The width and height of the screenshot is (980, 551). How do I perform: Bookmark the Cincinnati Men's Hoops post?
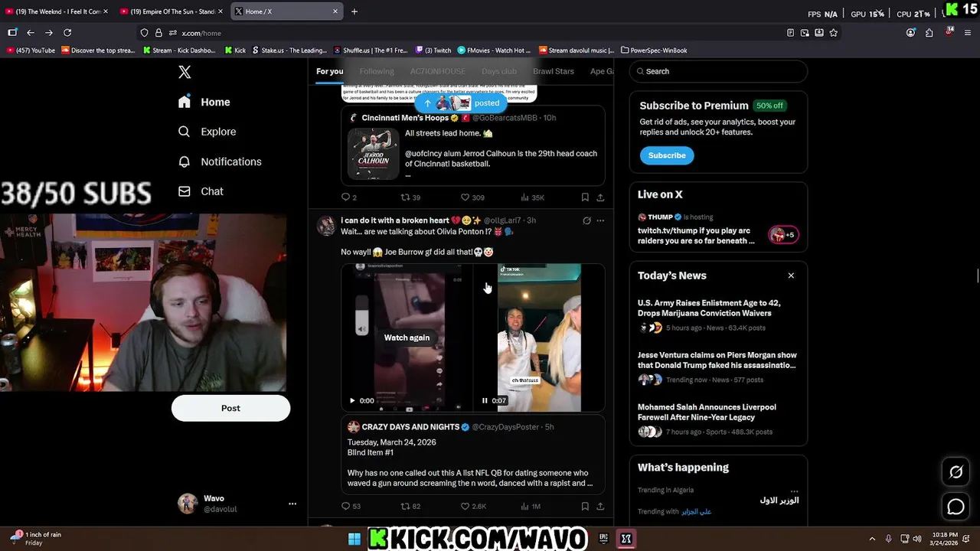click(x=585, y=197)
